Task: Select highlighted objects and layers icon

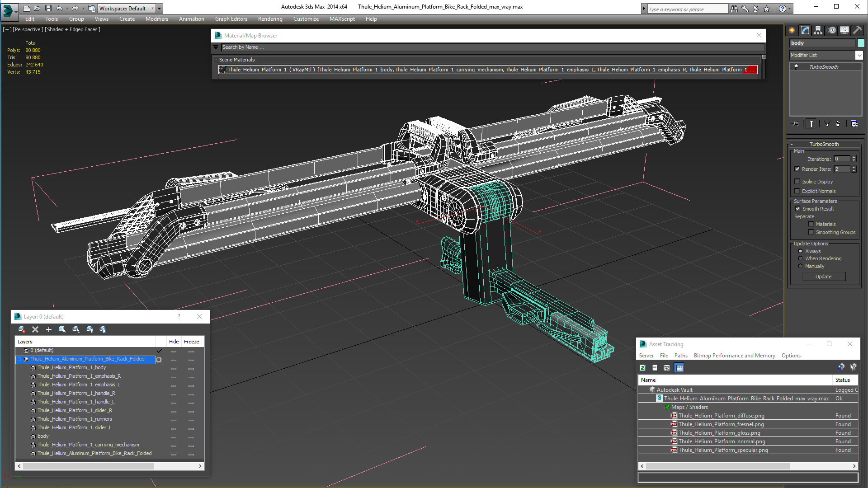Action: point(62,329)
